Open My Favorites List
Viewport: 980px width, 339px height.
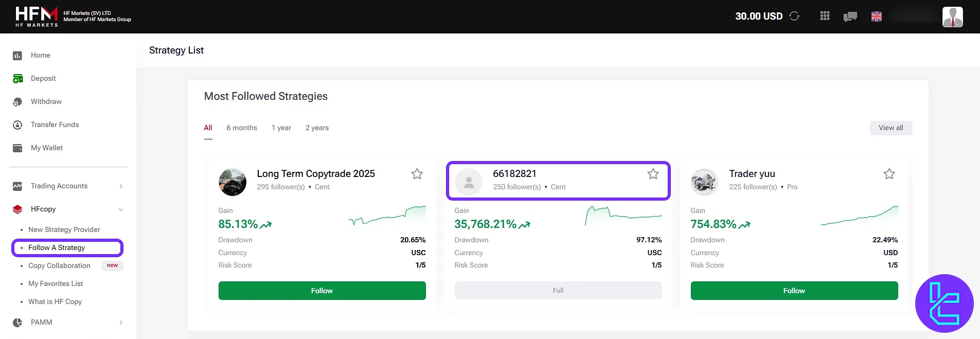[x=56, y=284]
